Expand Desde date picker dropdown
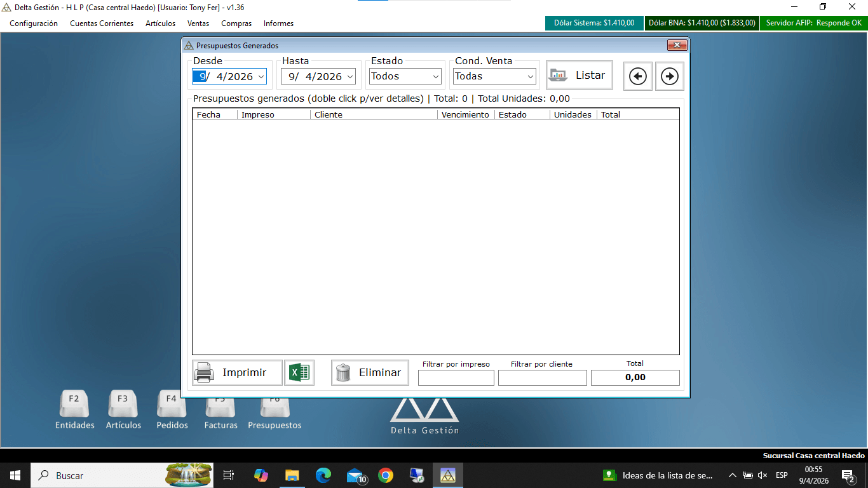868x488 pixels. coord(261,77)
